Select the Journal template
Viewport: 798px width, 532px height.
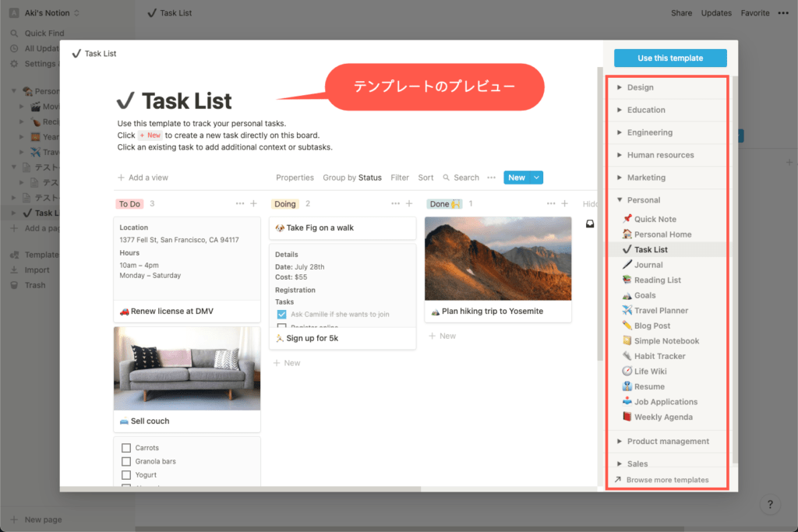point(648,265)
